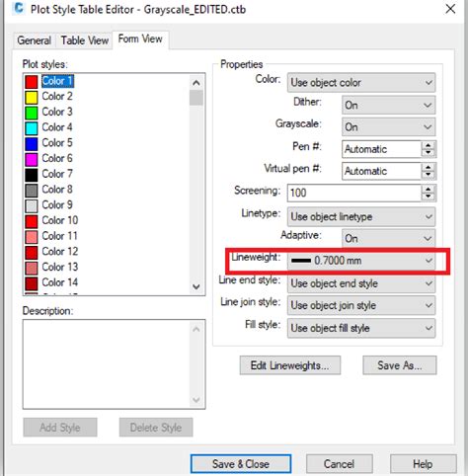Screen dimensions: 468x476
Task: Open the Color dropdown in Properties
Action: point(361,83)
